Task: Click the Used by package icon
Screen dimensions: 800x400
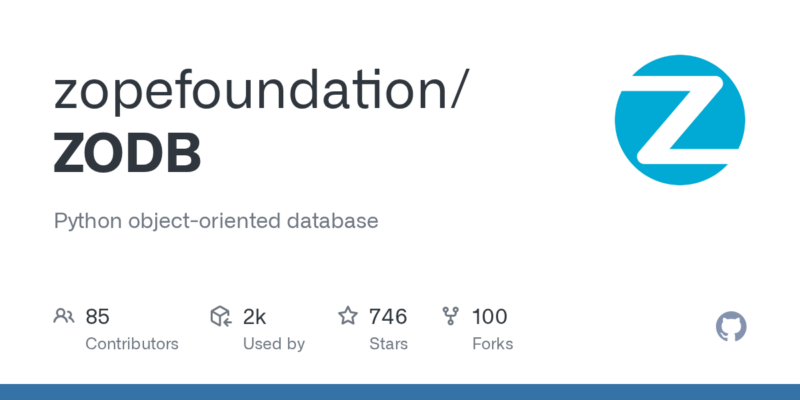Action: pos(221,317)
